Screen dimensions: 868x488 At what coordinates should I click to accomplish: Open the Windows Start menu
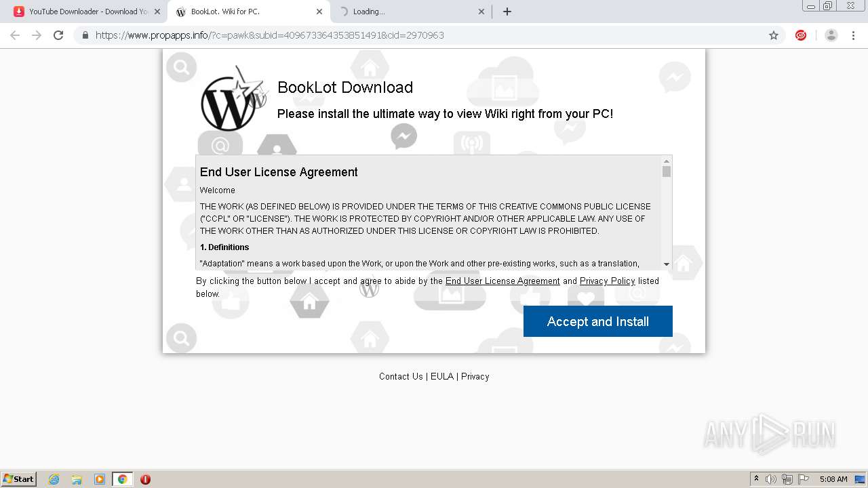(19, 479)
